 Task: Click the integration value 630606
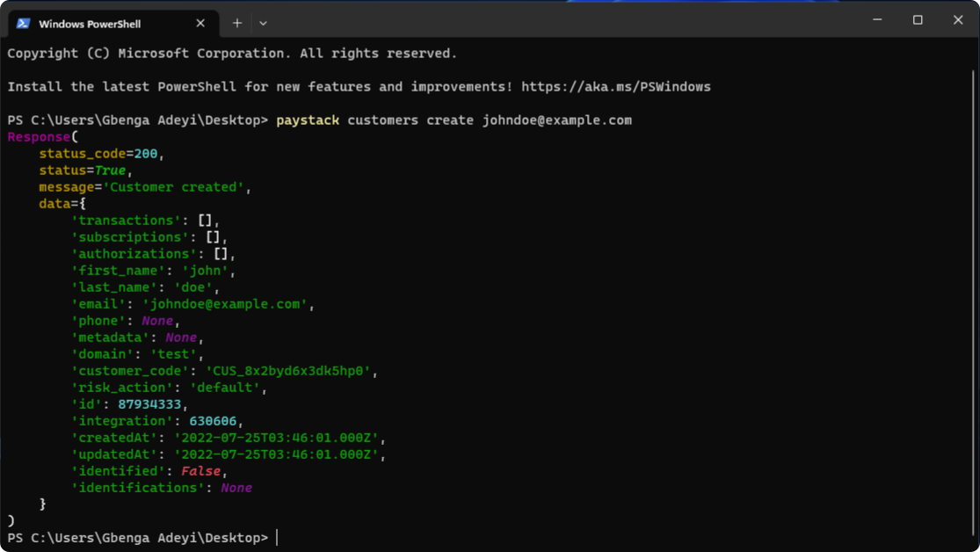coord(213,421)
